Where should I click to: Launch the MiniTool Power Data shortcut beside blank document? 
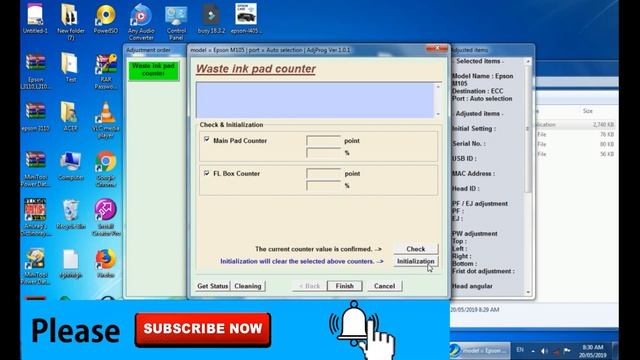pyautogui.click(x=36, y=266)
